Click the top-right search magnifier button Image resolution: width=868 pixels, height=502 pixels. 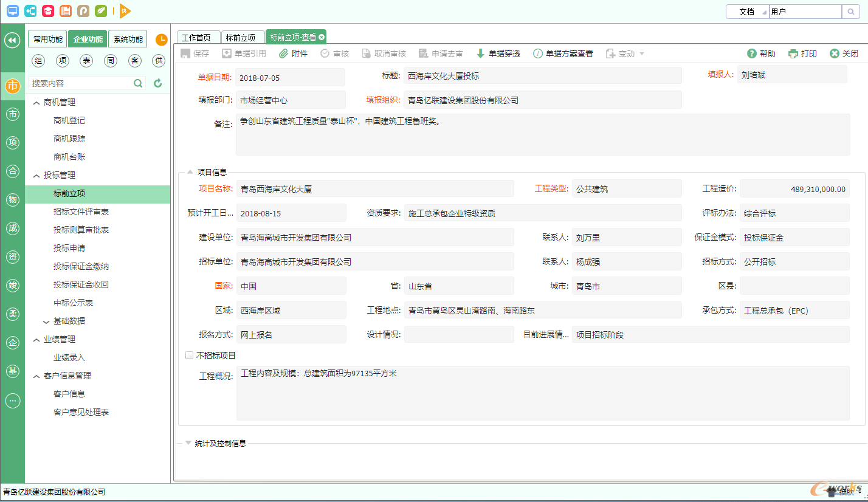[850, 12]
